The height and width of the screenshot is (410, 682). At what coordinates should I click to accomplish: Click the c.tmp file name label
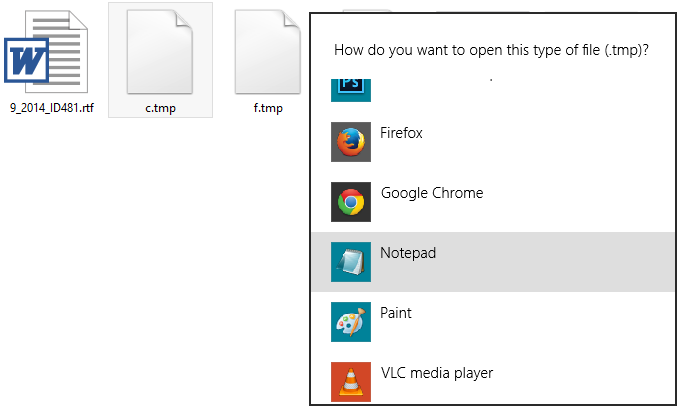pos(160,108)
